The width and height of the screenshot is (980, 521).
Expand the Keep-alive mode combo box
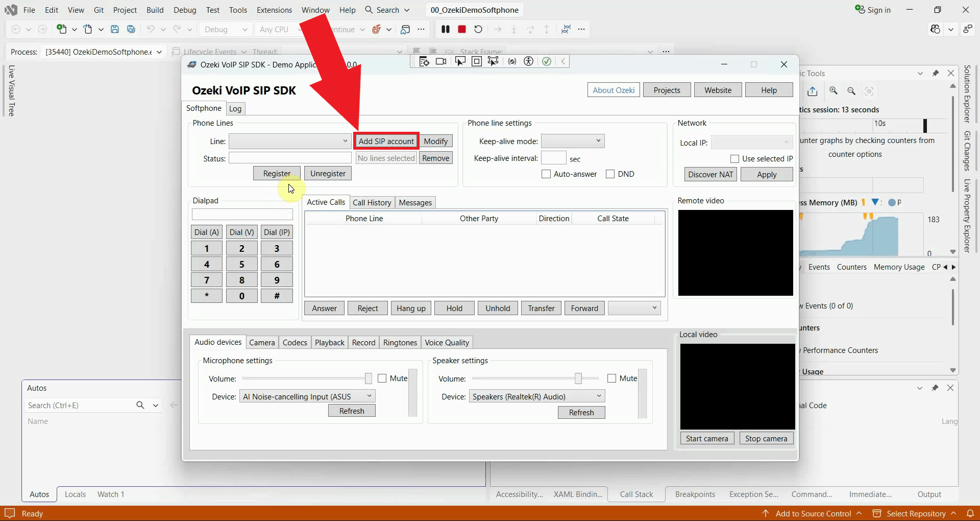point(573,141)
